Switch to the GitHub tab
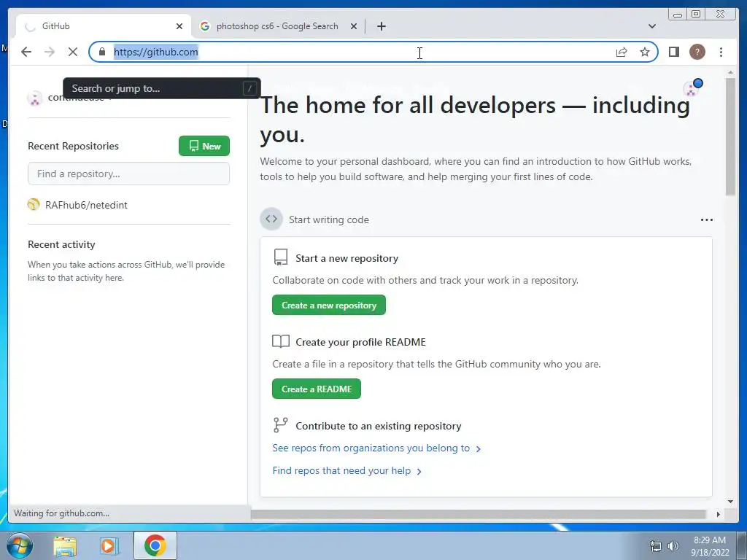This screenshot has height=560, width=747. click(x=104, y=26)
